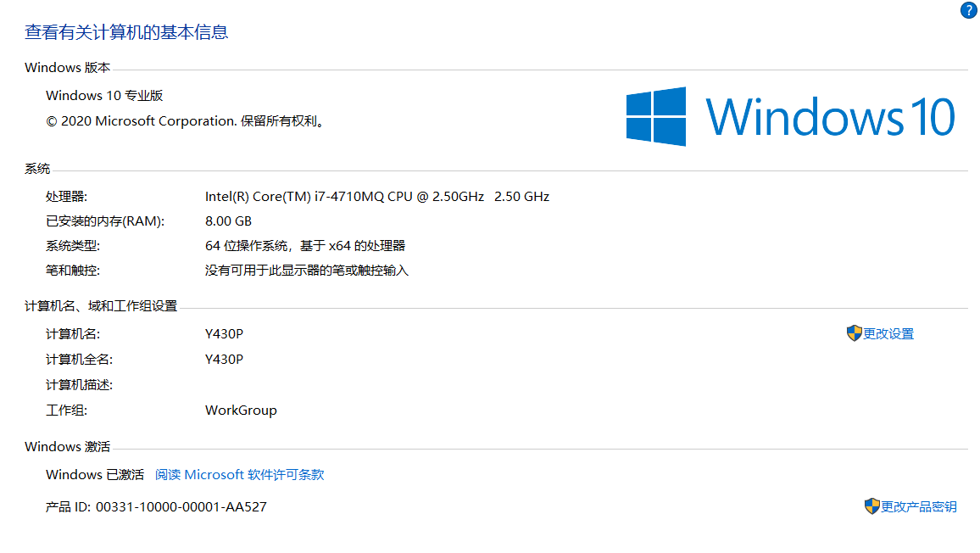
Task: Click the Windows 10 专业版 edition text
Action: 104,96
